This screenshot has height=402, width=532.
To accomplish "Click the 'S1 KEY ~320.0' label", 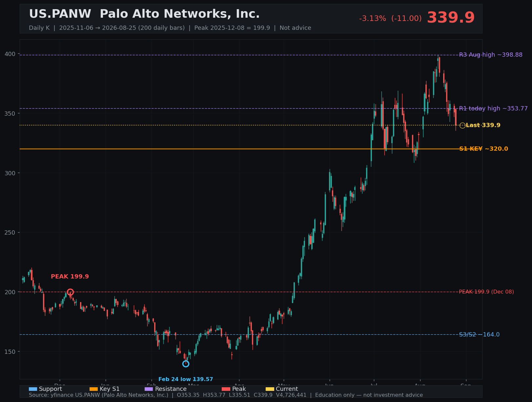I will click(483, 149).
